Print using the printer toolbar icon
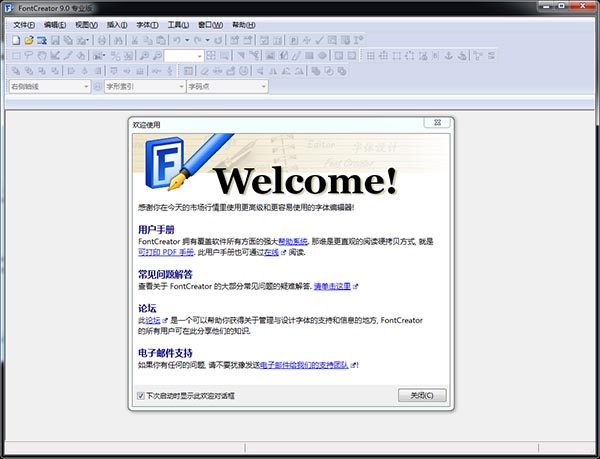The image size is (600, 459). pos(102,40)
